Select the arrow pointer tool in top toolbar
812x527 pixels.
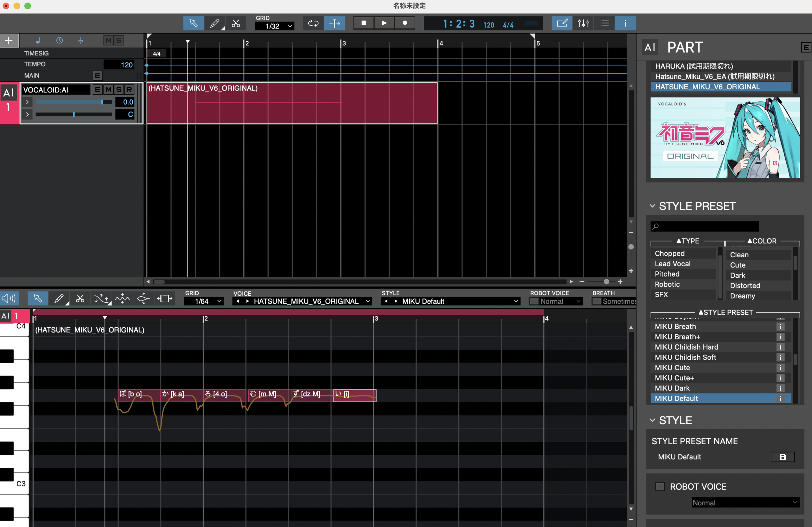tap(193, 23)
